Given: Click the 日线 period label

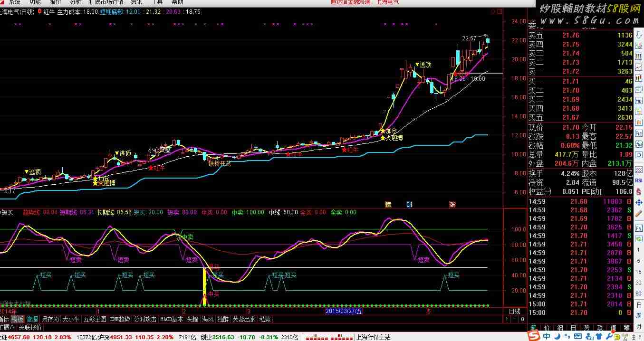Looking at the screenshot, I should 514,311.
